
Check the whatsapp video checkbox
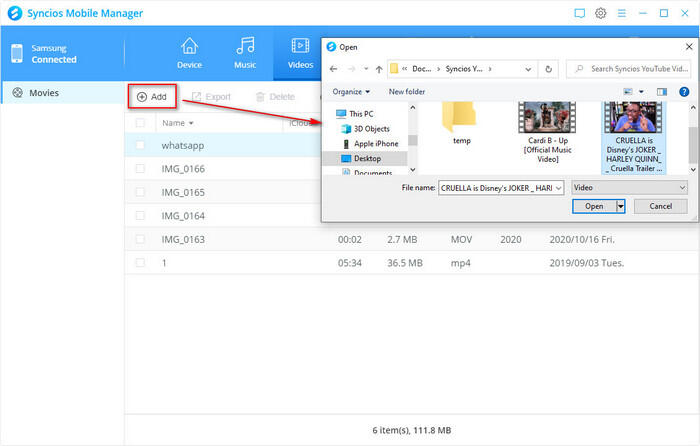pos(140,145)
